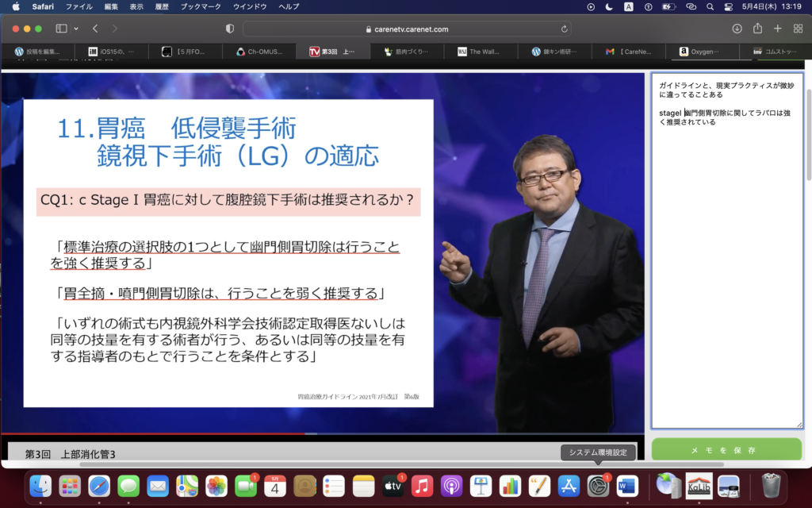Click the privacy shield icon in toolbar
Viewport: 812px width, 508px height.
(230, 29)
